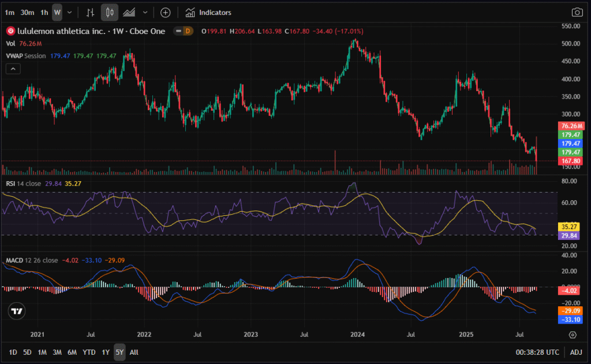Viewport: 591px width, 364px height.
Task: Select the bars chart style icon
Action: coord(90,12)
